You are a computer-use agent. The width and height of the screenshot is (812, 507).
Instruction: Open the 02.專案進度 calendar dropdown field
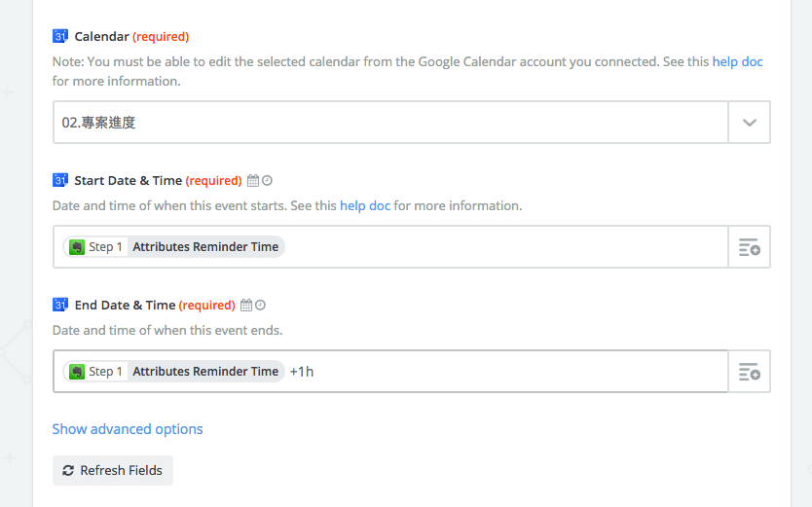pos(389,123)
